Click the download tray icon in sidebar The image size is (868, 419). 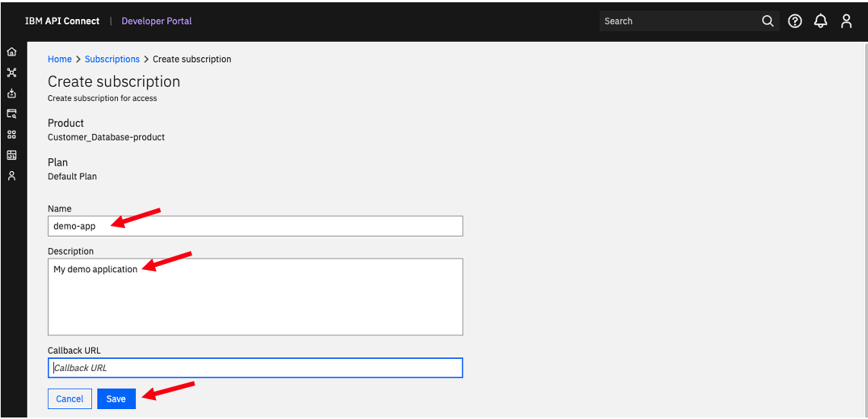[11, 94]
